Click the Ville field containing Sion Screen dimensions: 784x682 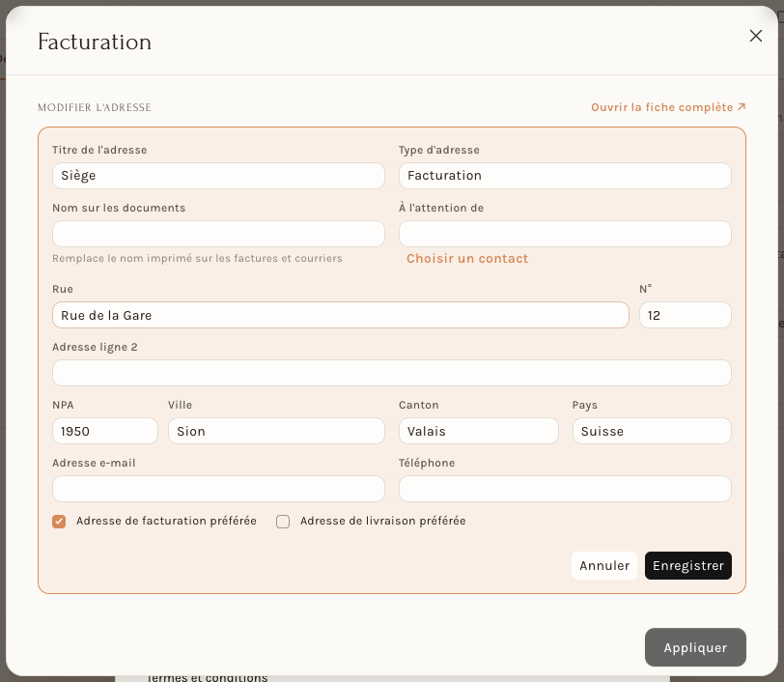pyautogui.click(x=276, y=431)
